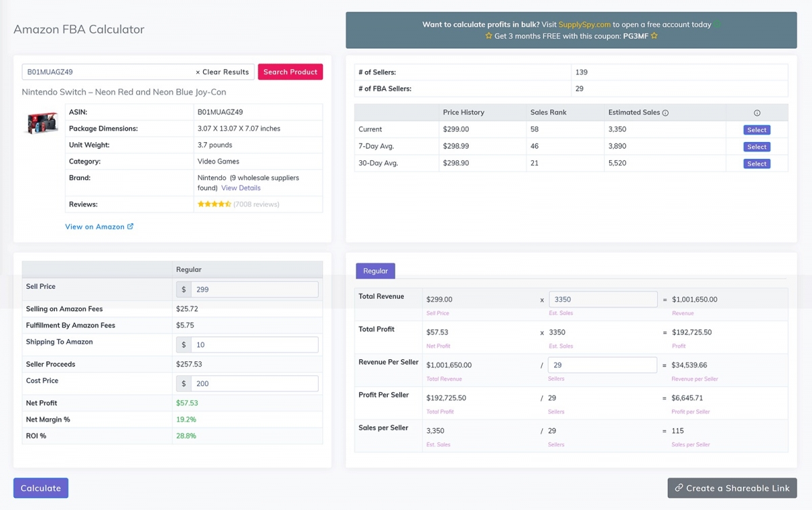Click the external link icon beside View on Amazon
812x510 pixels.
131,227
